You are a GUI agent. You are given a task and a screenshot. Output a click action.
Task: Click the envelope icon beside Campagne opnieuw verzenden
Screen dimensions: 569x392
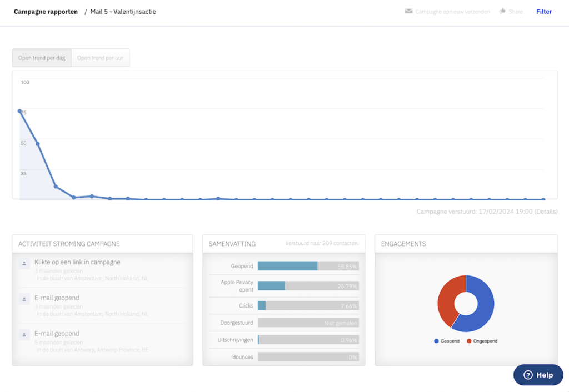tap(408, 11)
